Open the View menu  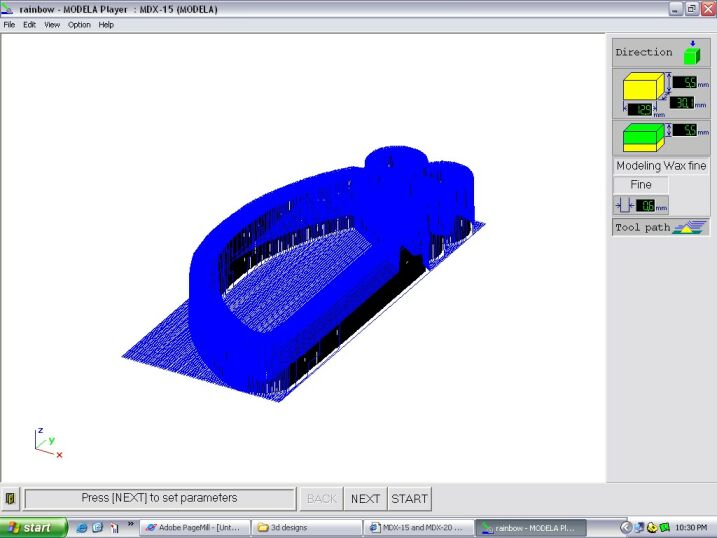[x=52, y=25]
